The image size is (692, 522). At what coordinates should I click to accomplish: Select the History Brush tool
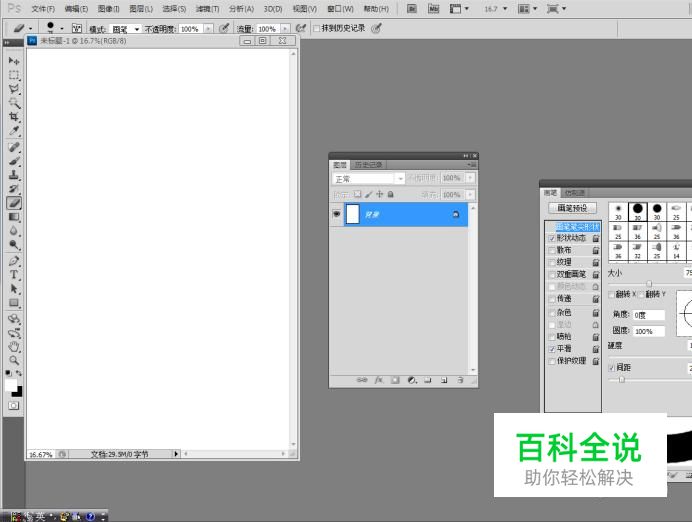coord(14,189)
